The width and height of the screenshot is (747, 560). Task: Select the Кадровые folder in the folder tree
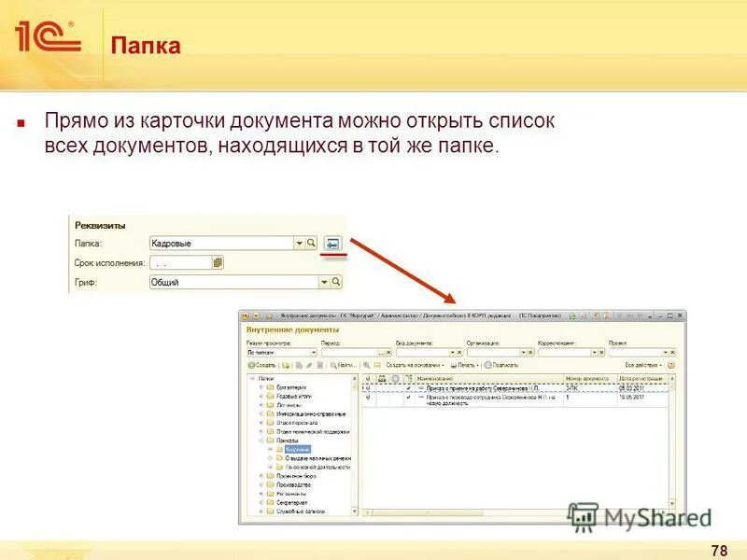(x=297, y=449)
